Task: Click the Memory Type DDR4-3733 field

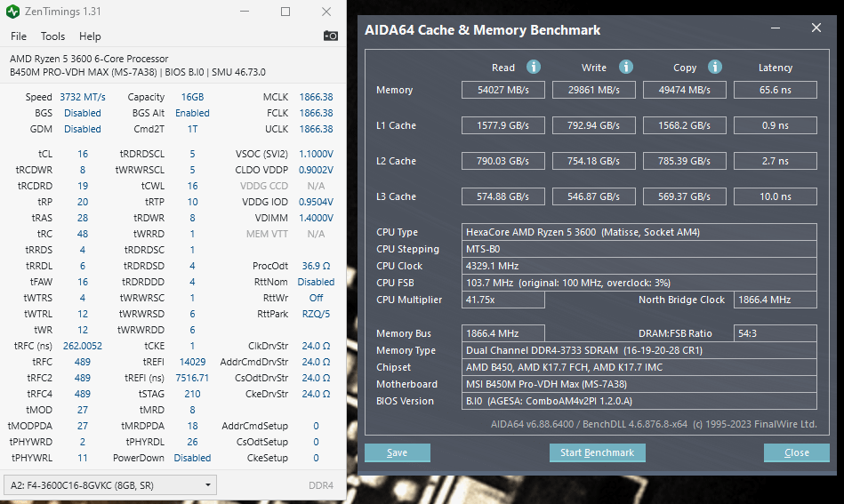Action: [x=639, y=350]
